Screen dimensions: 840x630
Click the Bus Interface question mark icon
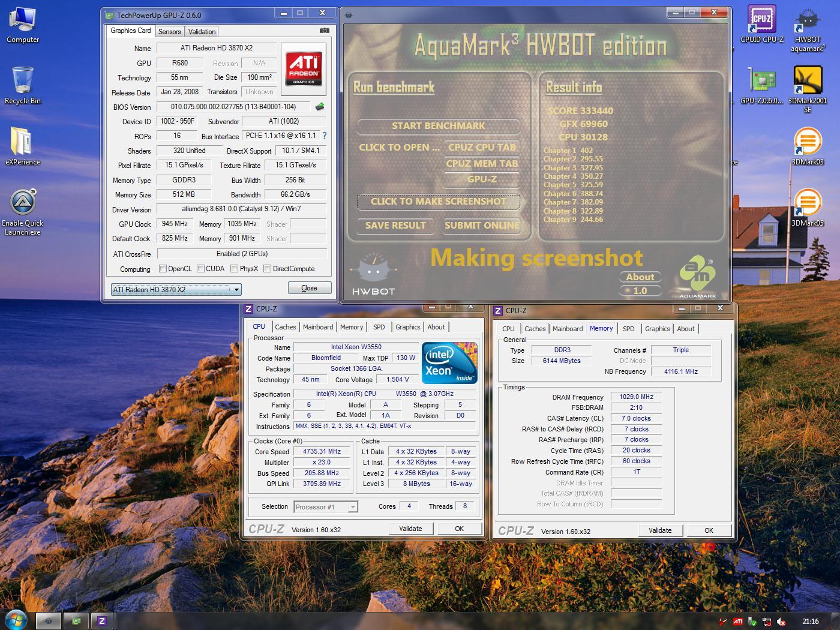[x=325, y=136]
